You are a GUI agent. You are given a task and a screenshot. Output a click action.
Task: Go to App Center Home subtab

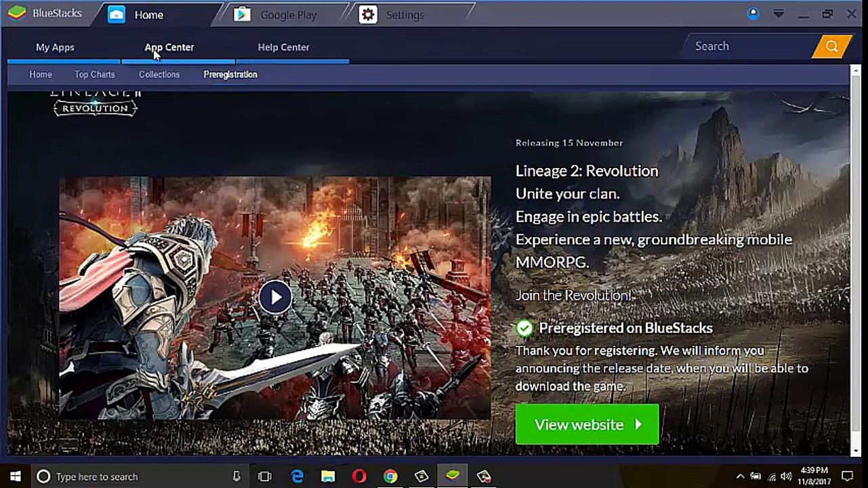point(41,75)
